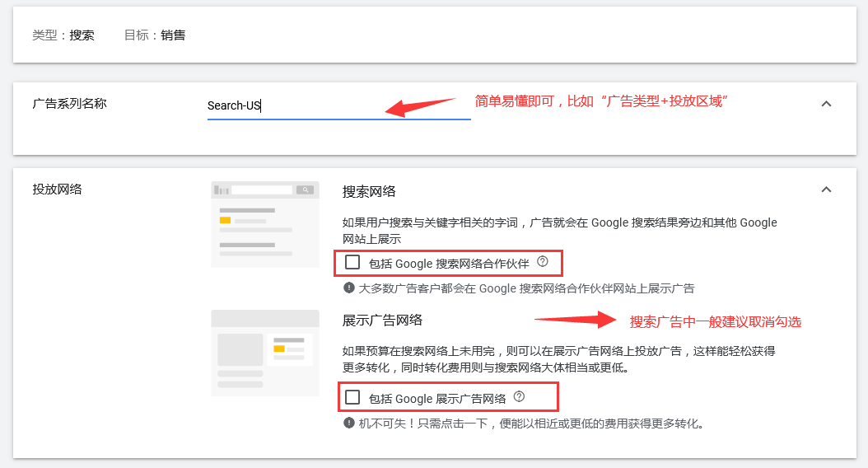Viewport: 868px width, 468px height.
Task: Click the search network preview thumbnail
Action: pos(265,224)
